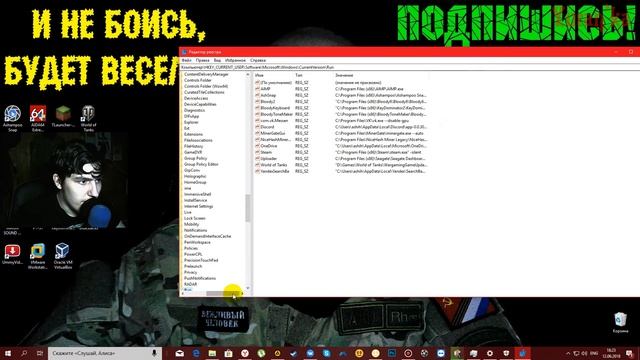Select the Uploader value name
640x360 pixels.
269,158
